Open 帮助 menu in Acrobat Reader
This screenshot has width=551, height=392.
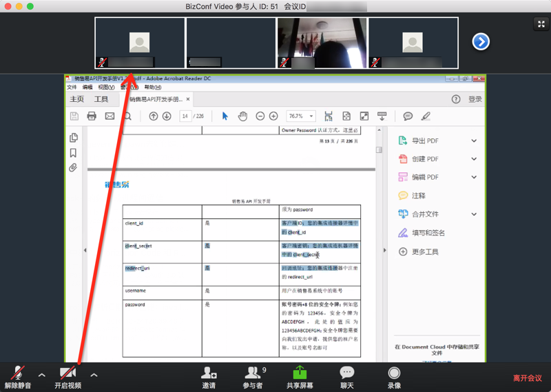click(x=153, y=87)
